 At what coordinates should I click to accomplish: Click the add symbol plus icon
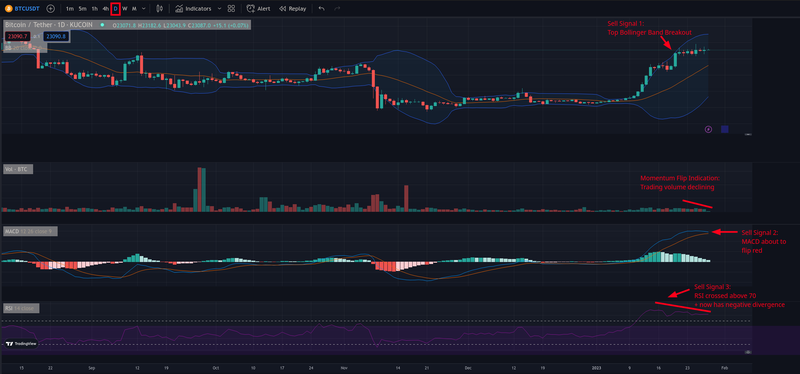pyautogui.click(x=50, y=9)
